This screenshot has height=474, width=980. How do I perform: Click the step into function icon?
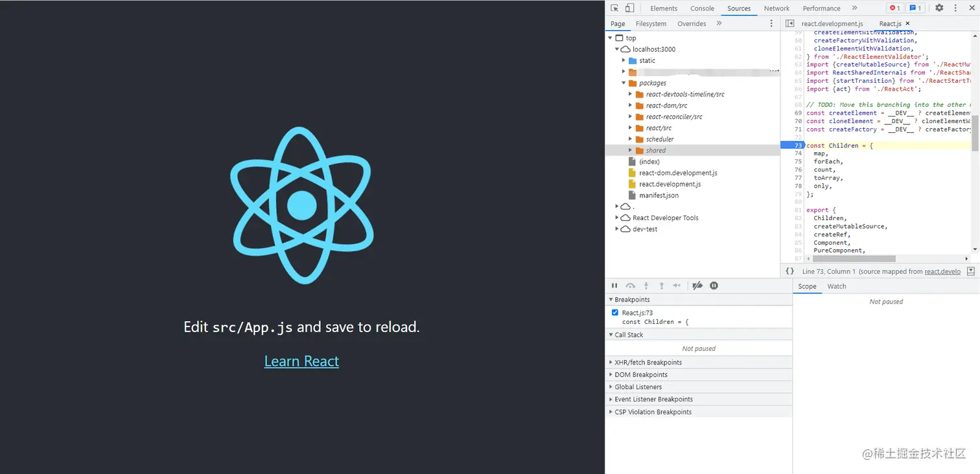click(646, 286)
